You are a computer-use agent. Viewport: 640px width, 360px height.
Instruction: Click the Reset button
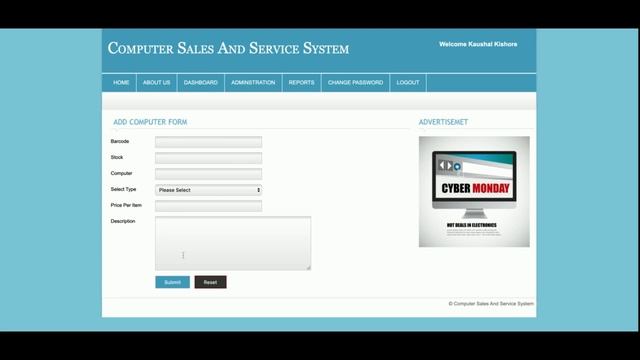coord(210,282)
